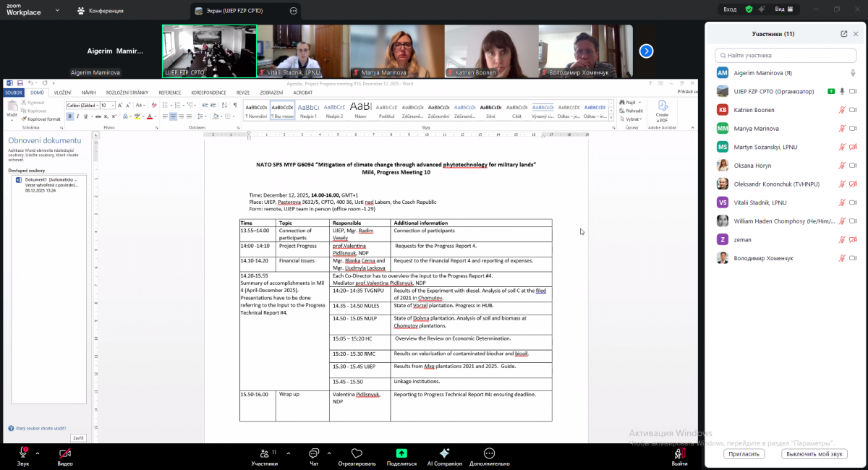The height and width of the screenshot is (470, 868).
Task: Expand the arrow next to Участники button
Action: point(286,450)
